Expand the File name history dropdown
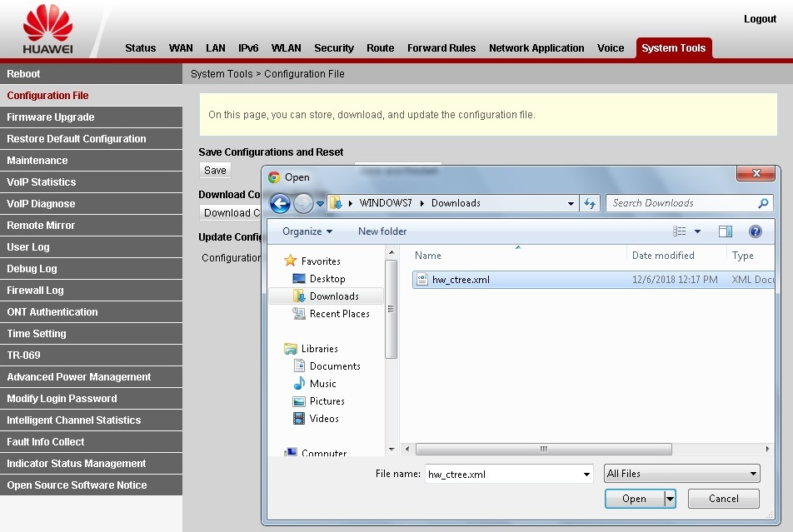 (x=586, y=475)
